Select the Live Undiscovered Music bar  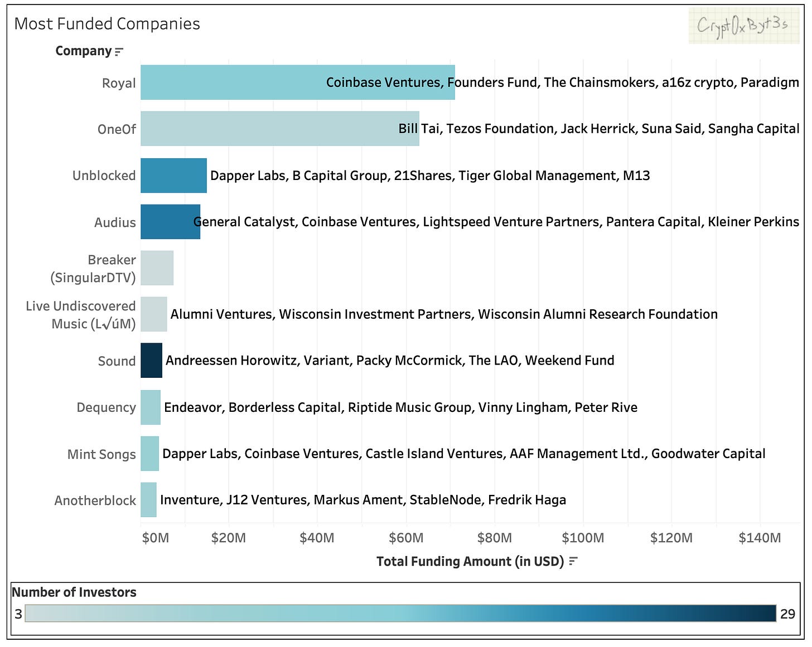154,314
